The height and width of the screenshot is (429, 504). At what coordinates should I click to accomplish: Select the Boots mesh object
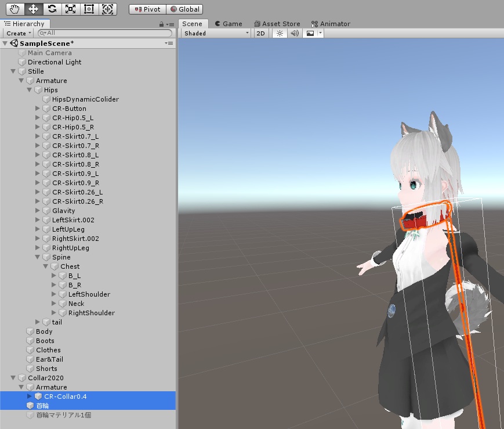45,341
